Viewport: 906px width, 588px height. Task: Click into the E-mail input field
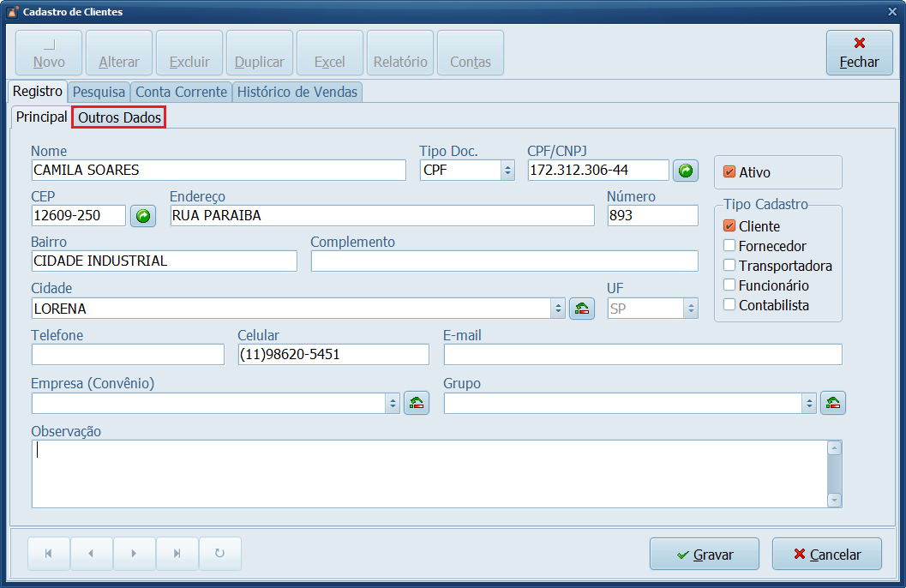[642, 355]
